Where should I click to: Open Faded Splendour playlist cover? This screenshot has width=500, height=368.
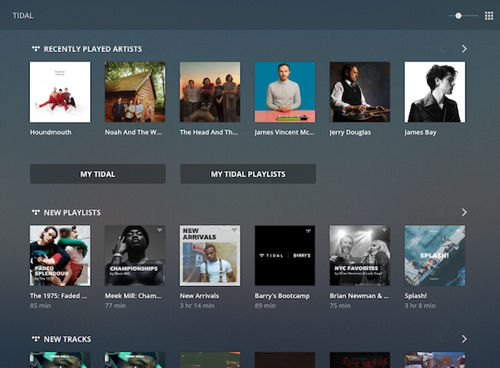[60, 256]
